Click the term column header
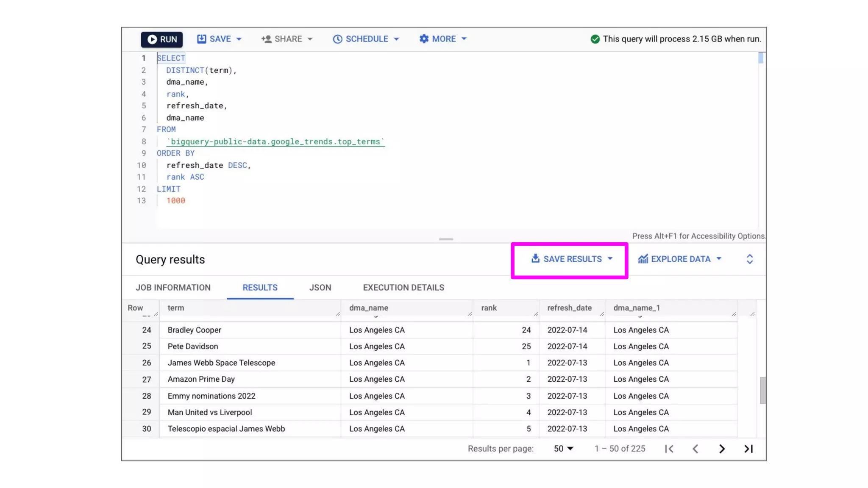868x488 pixels. tap(176, 308)
